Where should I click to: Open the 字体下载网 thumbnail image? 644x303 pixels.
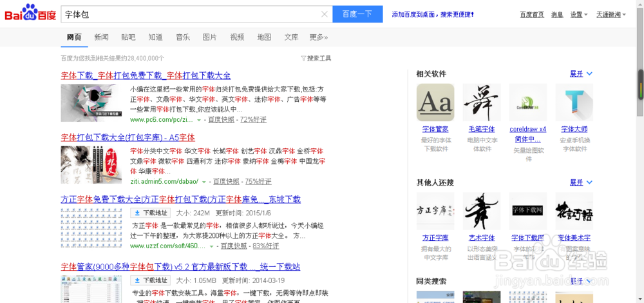pyautogui.click(x=528, y=211)
